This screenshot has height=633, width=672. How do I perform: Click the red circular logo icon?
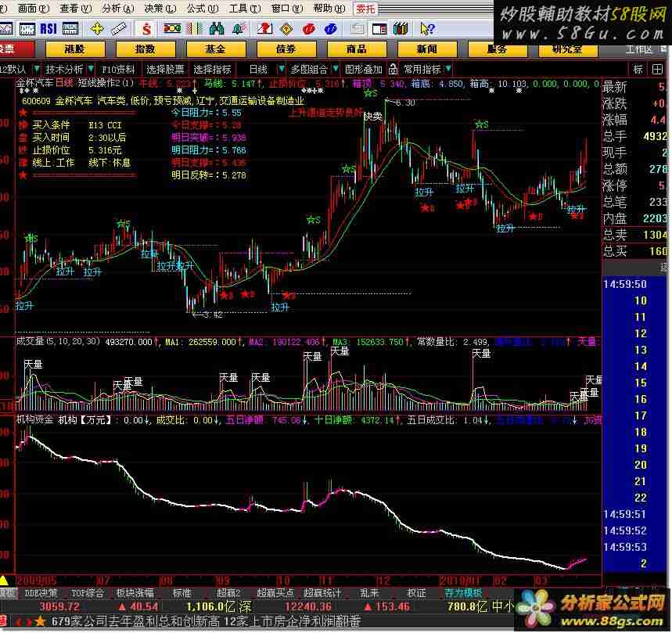[x=308, y=29]
